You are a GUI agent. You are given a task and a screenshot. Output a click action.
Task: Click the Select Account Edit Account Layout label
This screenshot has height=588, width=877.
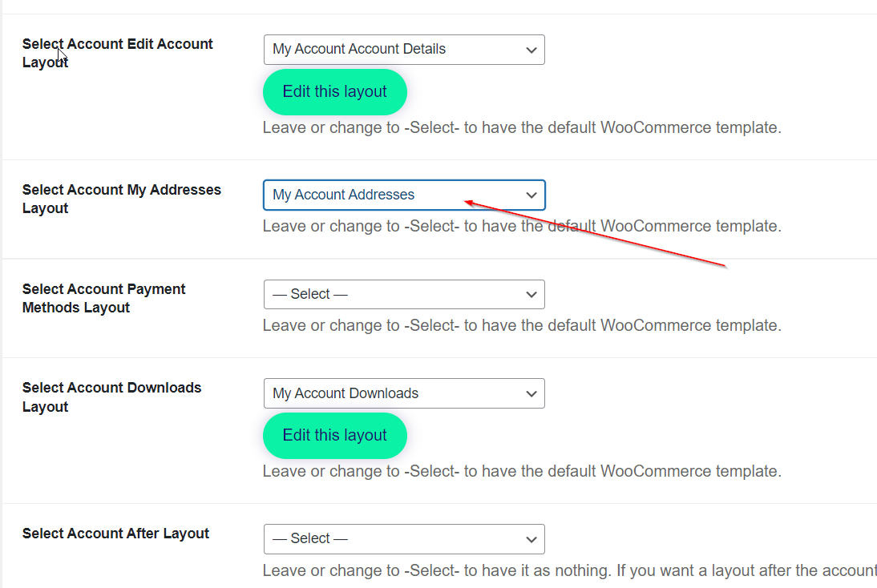click(x=117, y=53)
